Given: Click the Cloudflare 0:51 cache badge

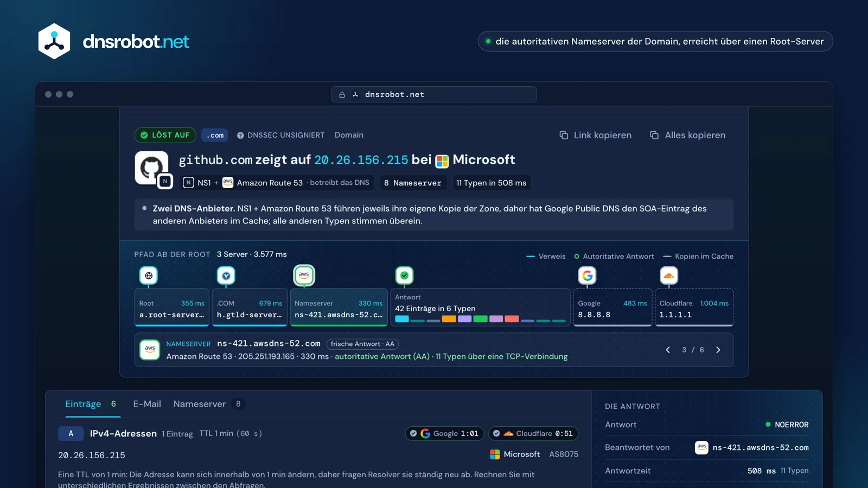Looking at the screenshot, I should pyautogui.click(x=533, y=433).
